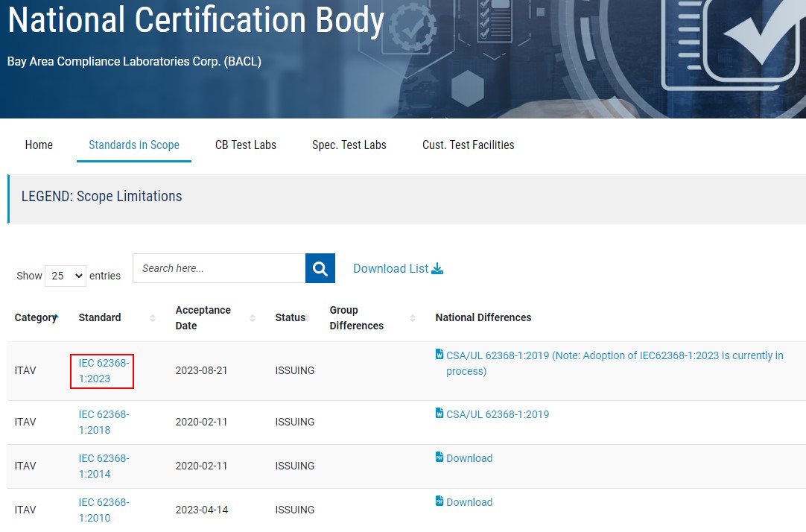Click the magnifier search button
806x532 pixels.
320,269
